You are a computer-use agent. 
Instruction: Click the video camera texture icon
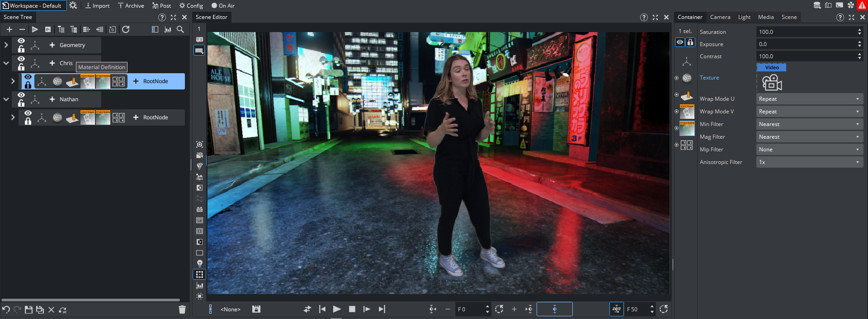[772, 83]
